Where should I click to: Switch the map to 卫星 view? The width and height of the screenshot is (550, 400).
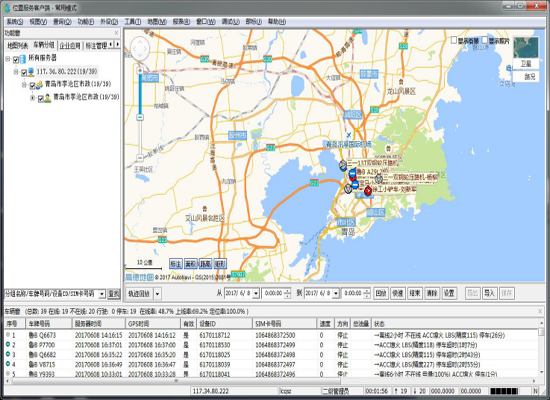click(x=526, y=64)
